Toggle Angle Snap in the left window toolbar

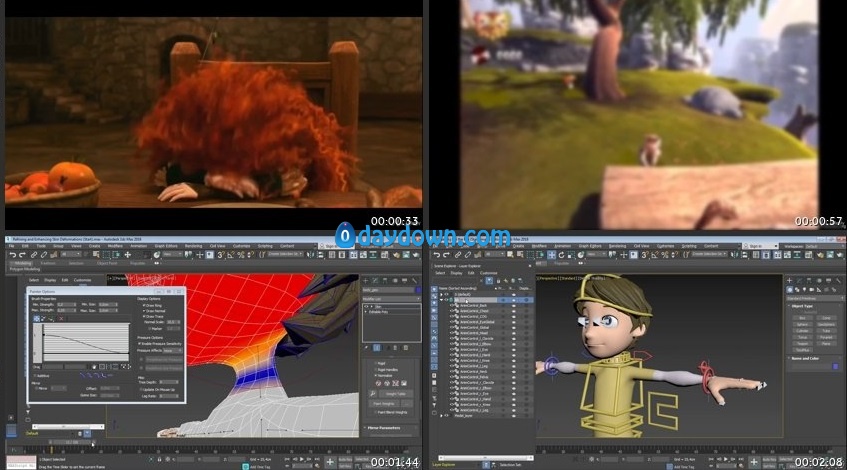(x=231, y=254)
